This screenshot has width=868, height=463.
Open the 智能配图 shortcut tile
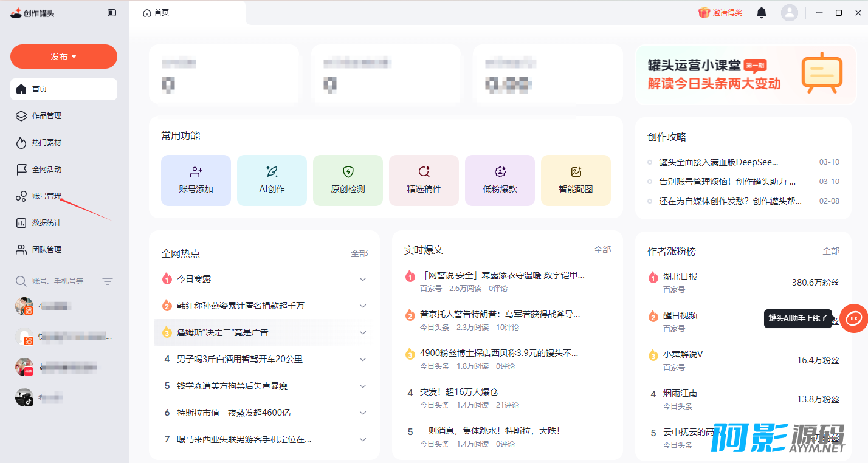[576, 180]
